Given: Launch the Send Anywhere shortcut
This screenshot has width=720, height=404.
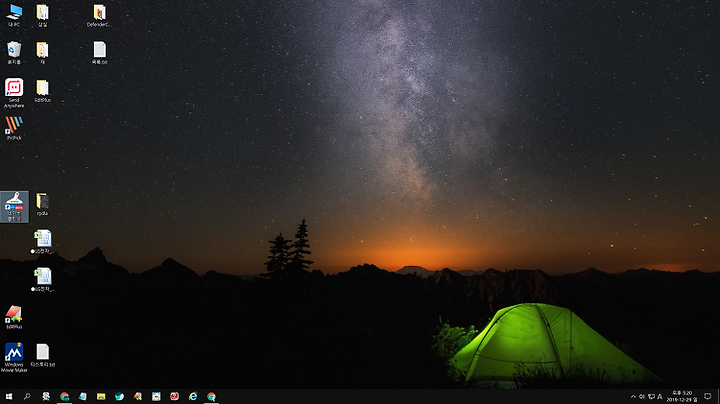Looking at the screenshot, I should pyautogui.click(x=14, y=93).
